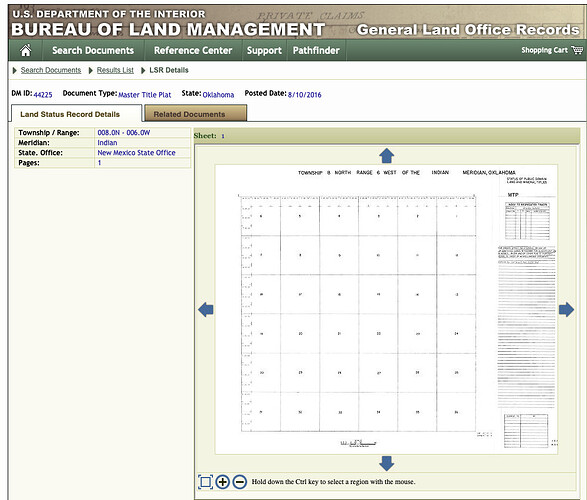Open the Pathfinder menu

316,51
